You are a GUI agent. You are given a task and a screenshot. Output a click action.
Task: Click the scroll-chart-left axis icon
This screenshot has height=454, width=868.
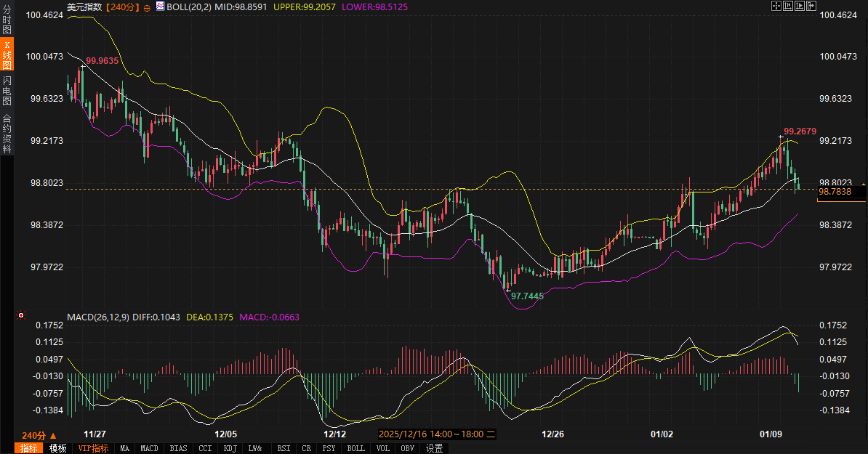coord(787,6)
